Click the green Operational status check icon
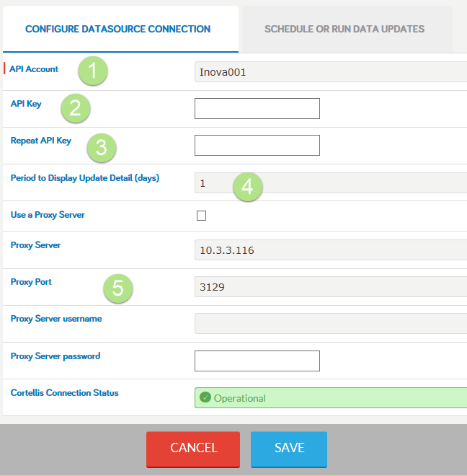The image size is (467, 476). 205,397
